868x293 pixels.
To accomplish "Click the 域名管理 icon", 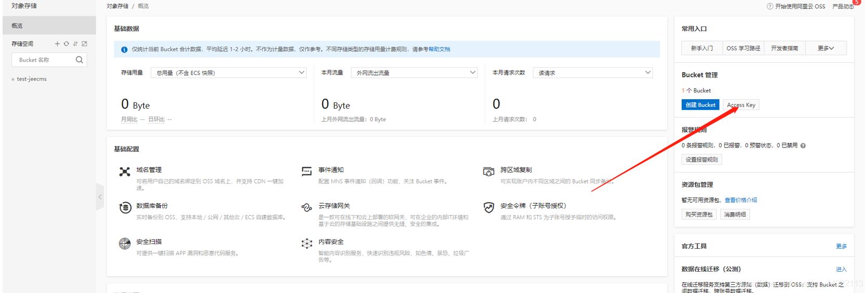I will tap(125, 171).
